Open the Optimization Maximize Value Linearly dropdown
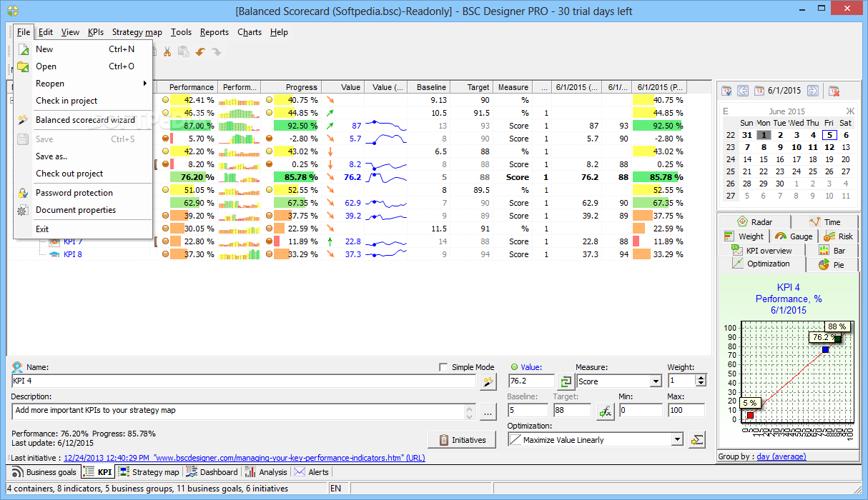Screen dimensions: 868x500 (677, 440)
